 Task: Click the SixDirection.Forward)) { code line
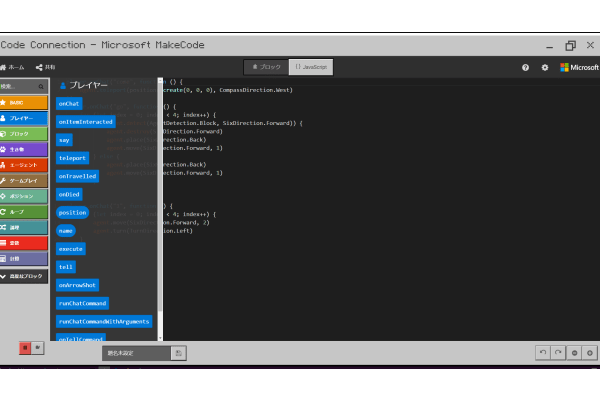262,123
